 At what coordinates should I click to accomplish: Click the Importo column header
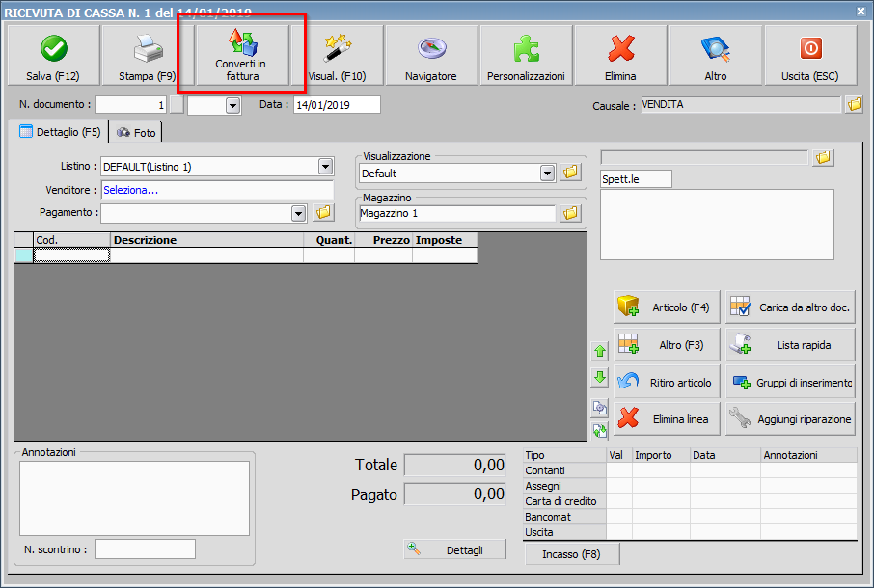pyautogui.click(x=661, y=455)
